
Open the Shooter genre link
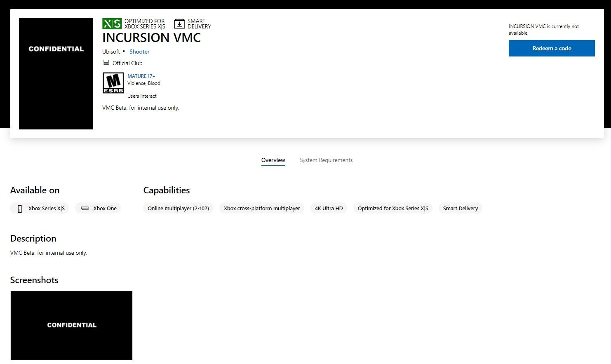pyautogui.click(x=139, y=52)
